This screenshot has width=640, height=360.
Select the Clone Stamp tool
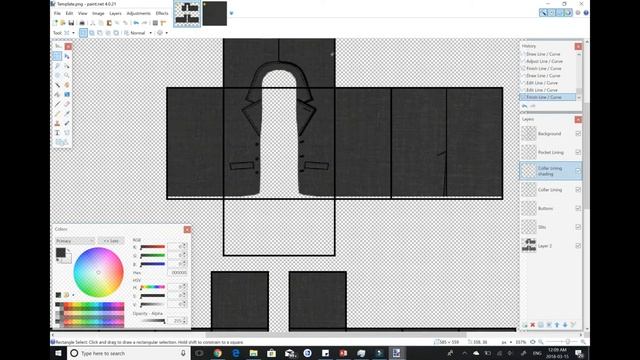pyautogui.click(x=58, y=123)
